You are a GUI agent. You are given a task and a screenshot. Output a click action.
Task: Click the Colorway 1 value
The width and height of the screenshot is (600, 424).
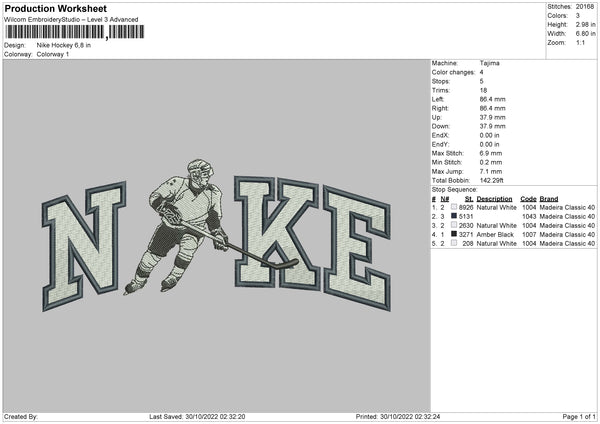point(53,54)
